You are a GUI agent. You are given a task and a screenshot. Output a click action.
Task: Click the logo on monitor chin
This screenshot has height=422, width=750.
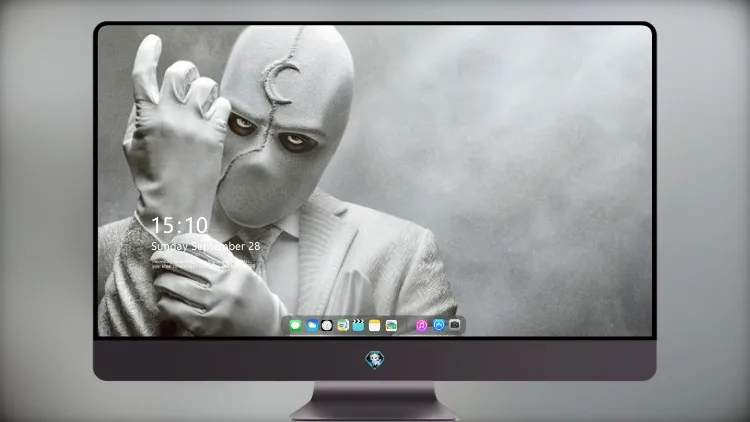pyautogui.click(x=375, y=360)
